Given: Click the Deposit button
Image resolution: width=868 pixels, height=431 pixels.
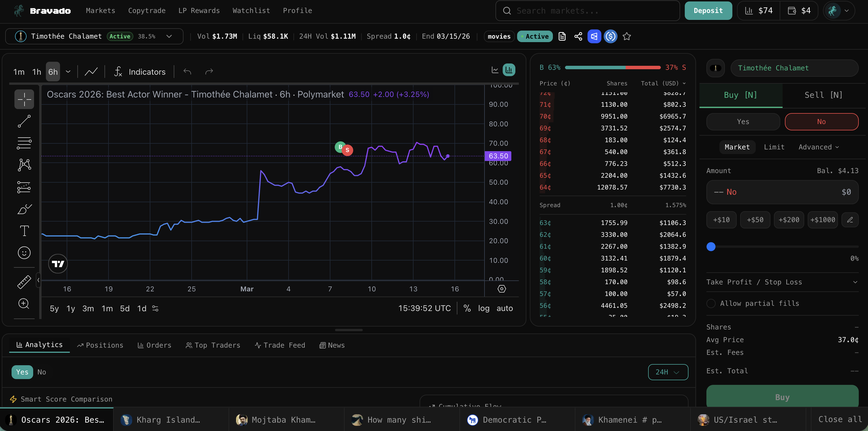Looking at the screenshot, I should pos(708,10).
